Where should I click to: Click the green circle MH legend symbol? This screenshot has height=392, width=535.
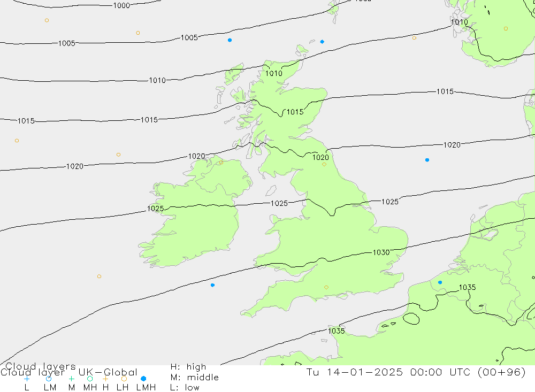(x=90, y=379)
